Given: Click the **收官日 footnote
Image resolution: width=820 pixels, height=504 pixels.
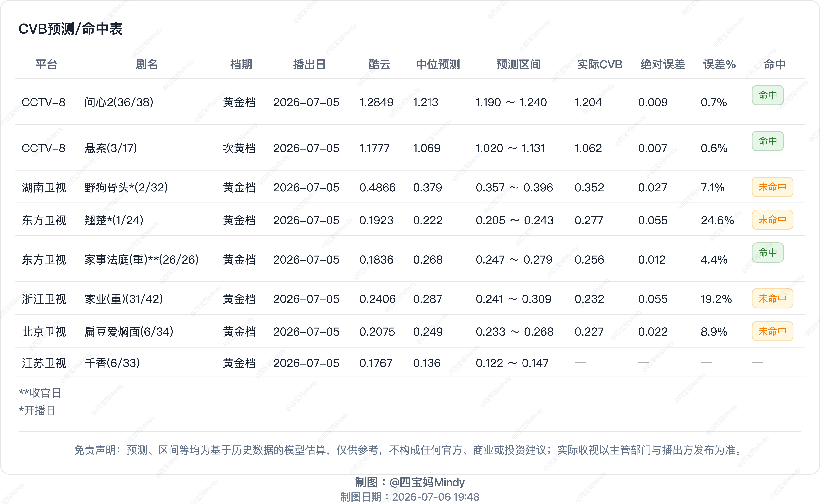Looking at the screenshot, I should [x=40, y=393].
